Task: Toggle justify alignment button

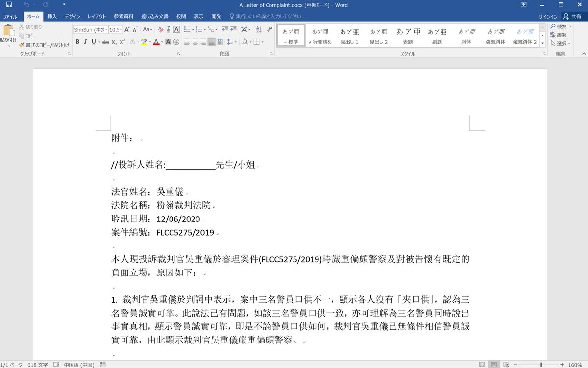Action: click(211, 42)
